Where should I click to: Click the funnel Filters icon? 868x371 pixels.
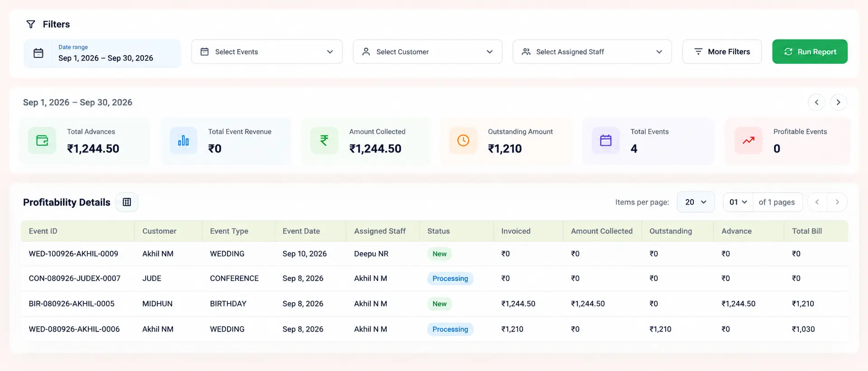coord(31,24)
